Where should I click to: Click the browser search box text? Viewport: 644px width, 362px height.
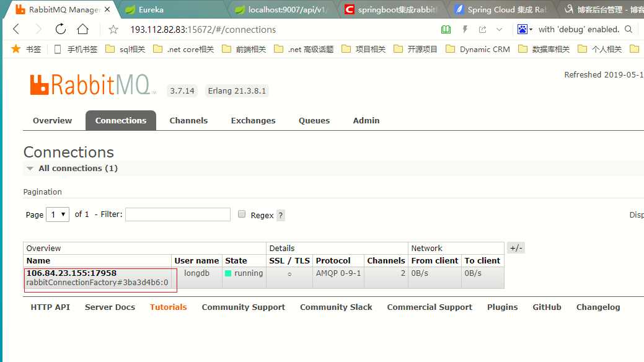pyautogui.click(x=578, y=30)
